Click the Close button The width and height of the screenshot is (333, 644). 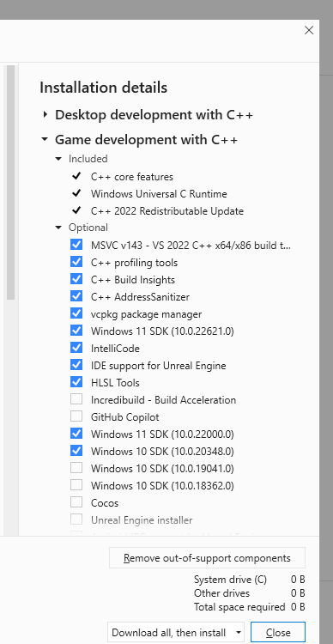click(x=278, y=633)
